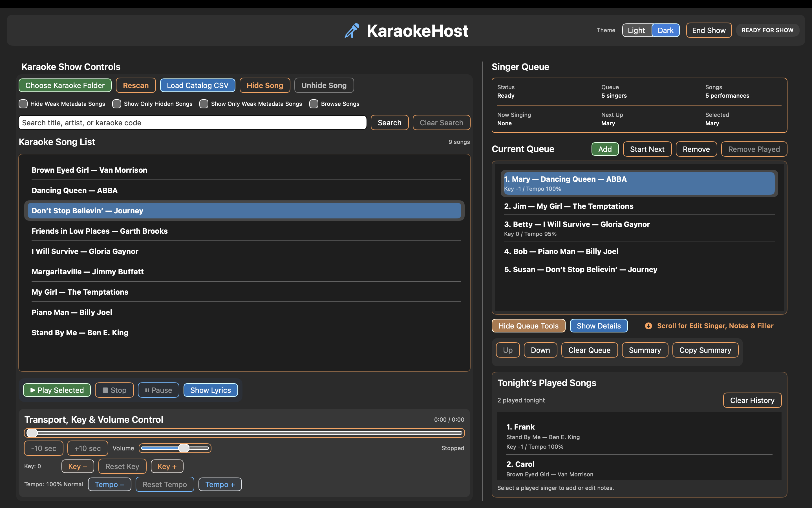Add a singer to the queue
This screenshot has height=508, width=812.
pos(605,149)
